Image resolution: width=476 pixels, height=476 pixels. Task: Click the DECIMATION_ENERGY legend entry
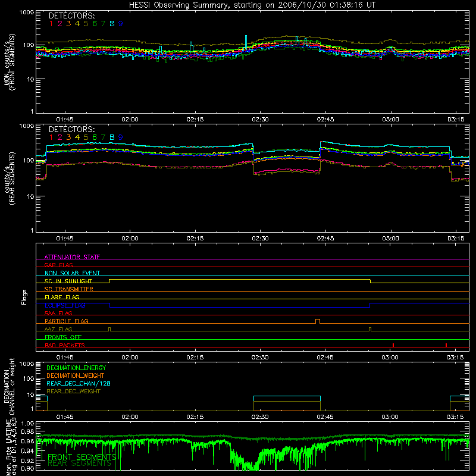click(76, 368)
